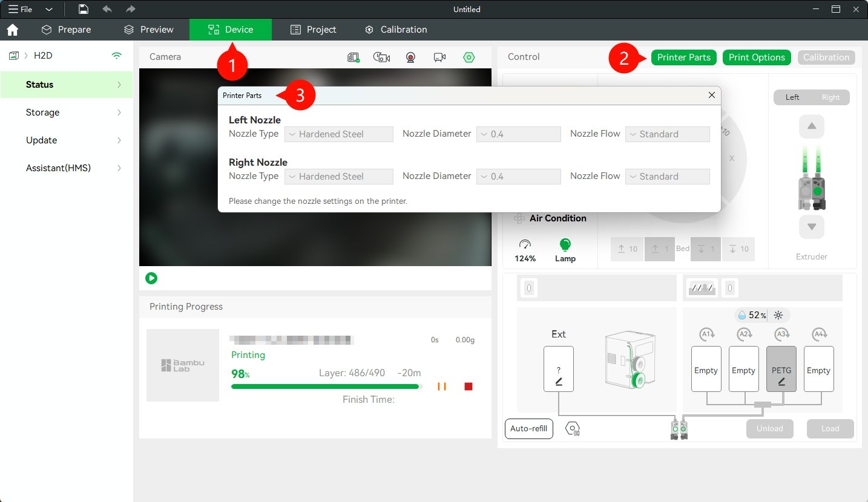Click the home icon in top bar
This screenshot has height=502, width=868.
(x=12, y=30)
